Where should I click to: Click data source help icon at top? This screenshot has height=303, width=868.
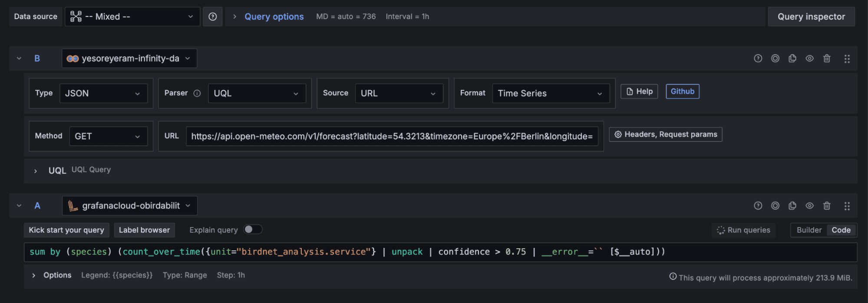click(213, 16)
